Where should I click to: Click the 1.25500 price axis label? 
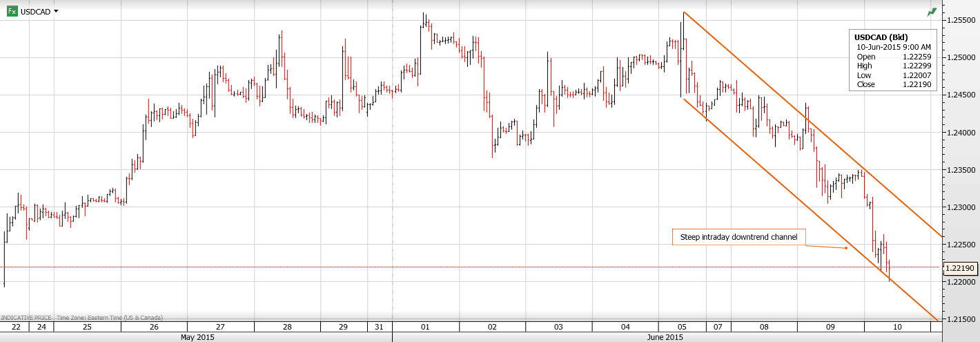pos(960,20)
